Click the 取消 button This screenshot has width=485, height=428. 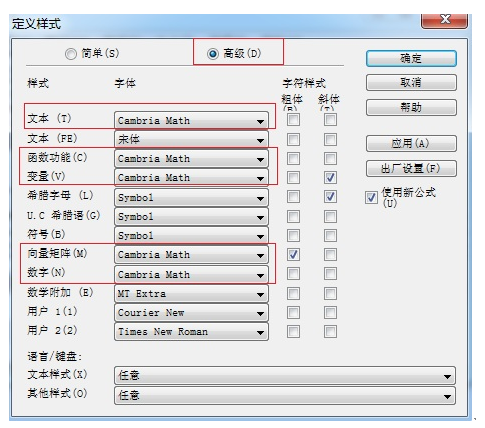(x=411, y=82)
